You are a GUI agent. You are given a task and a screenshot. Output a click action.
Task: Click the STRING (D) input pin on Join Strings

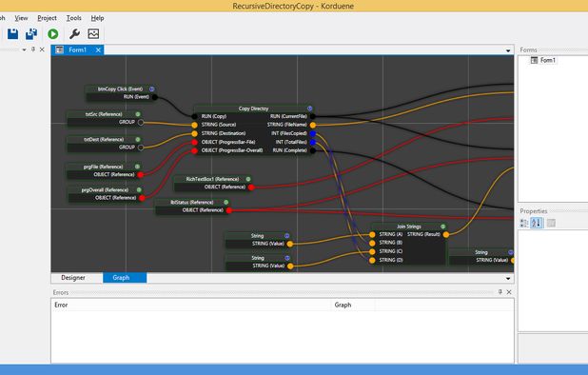pos(372,260)
